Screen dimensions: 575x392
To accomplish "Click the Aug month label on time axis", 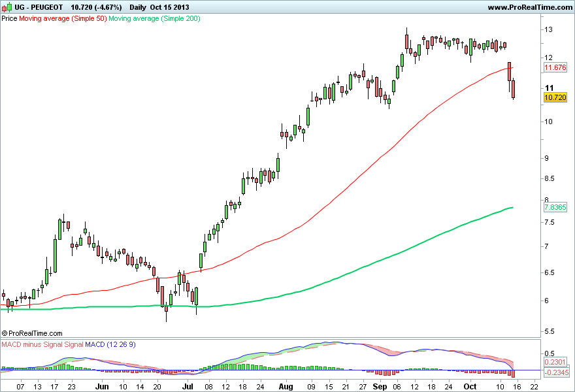I will 286,387.
